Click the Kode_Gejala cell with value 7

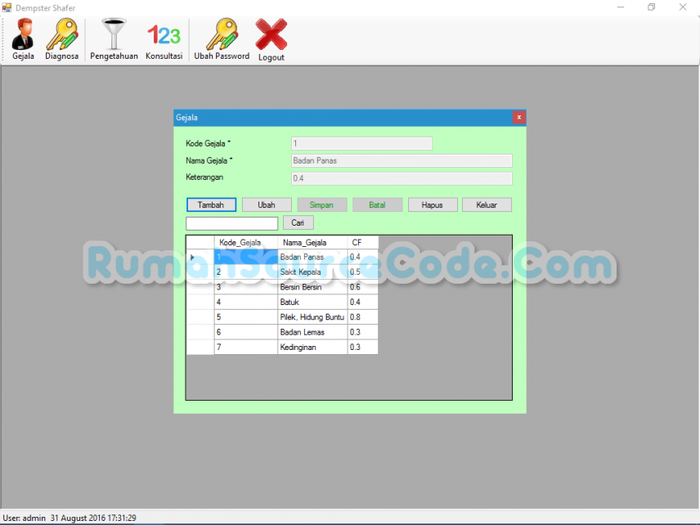click(246, 347)
